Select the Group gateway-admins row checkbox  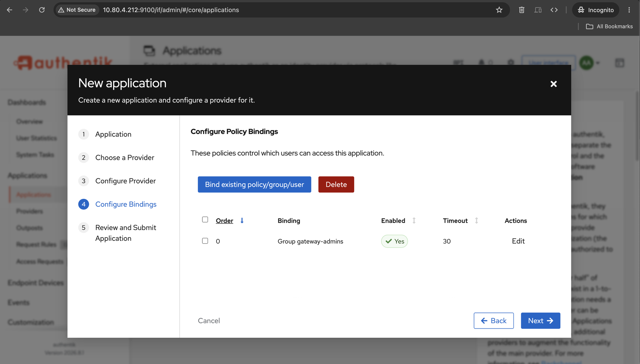click(205, 241)
